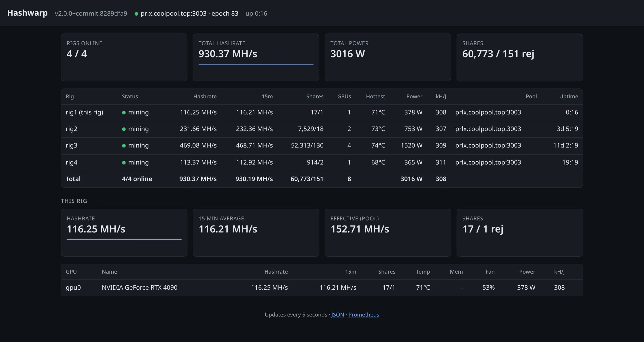Click the green pool connection status dot in the header
This screenshot has width=644, height=342.
click(136, 14)
